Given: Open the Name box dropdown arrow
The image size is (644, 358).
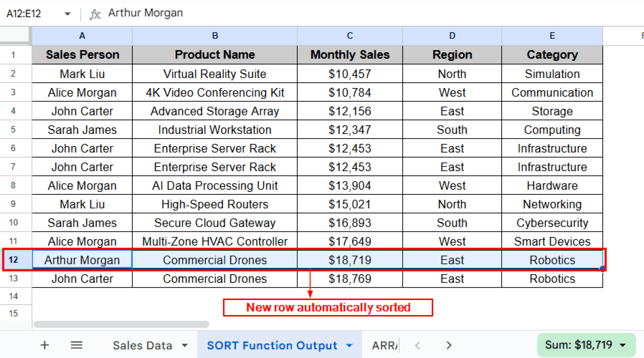Looking at the screenshot, I should 67,14.
